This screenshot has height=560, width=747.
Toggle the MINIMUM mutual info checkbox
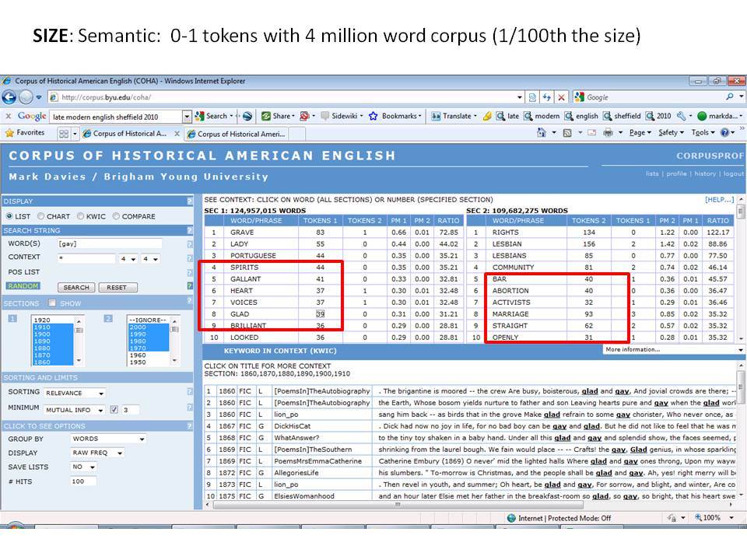[114, 410]
